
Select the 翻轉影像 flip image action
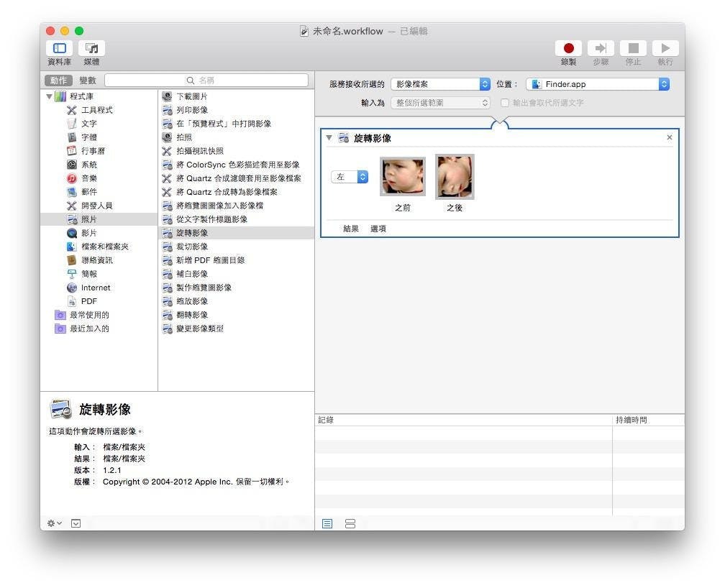tap(192, 315)
